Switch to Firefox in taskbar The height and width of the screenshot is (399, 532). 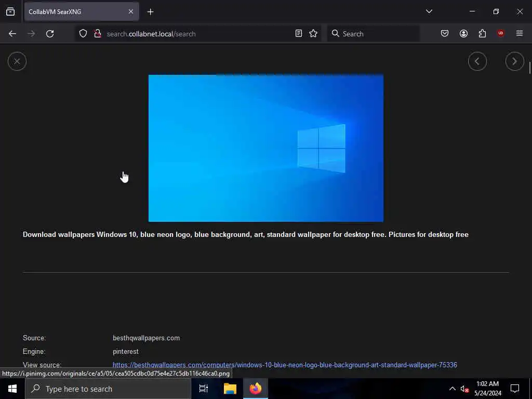coord(256,389)
